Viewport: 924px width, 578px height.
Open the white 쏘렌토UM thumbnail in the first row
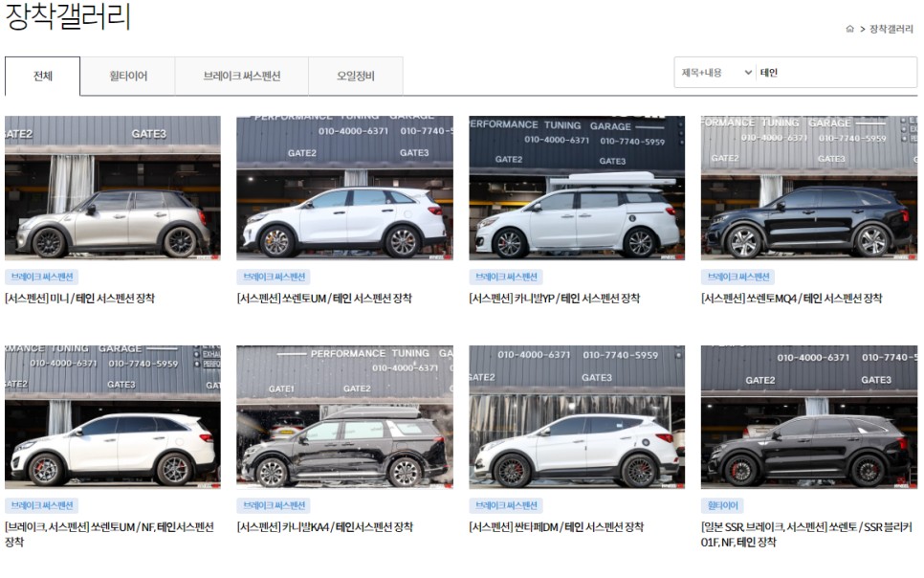point(344,188)
